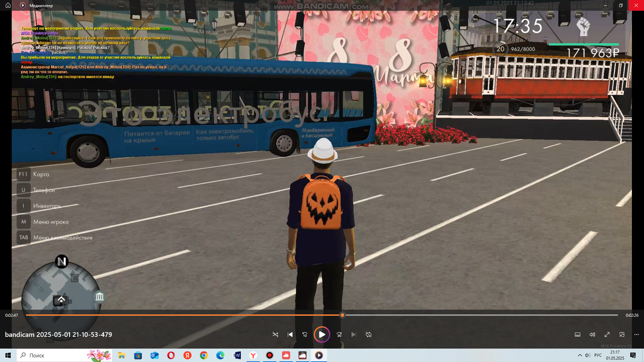Click the active Media Player taskbar icon
Image resolution: width=644 pixels, height=362 pixels.
(x=319, y=355)
